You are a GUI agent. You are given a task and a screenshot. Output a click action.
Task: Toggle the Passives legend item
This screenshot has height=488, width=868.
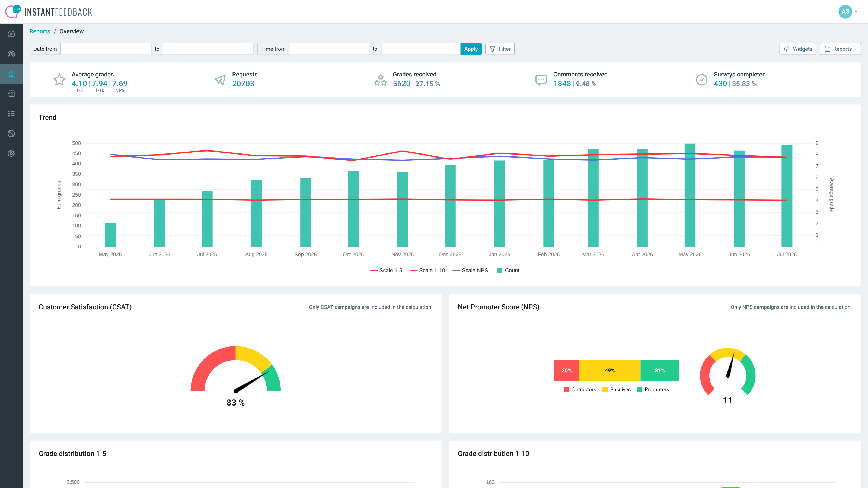[617, 390]
